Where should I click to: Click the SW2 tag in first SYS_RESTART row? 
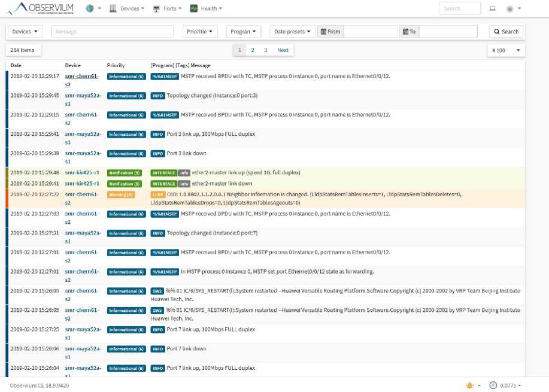[157, 291]
